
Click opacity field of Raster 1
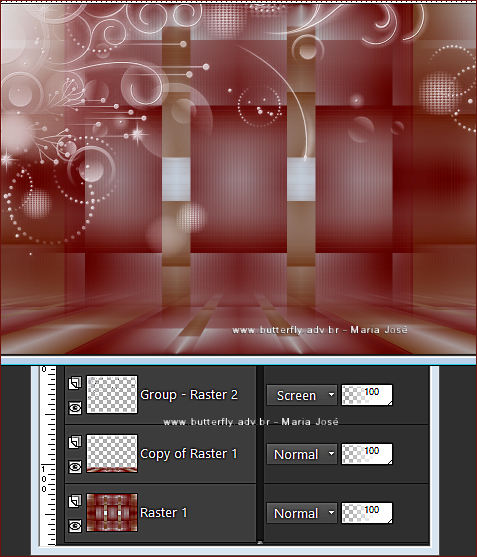pos(367,513)
